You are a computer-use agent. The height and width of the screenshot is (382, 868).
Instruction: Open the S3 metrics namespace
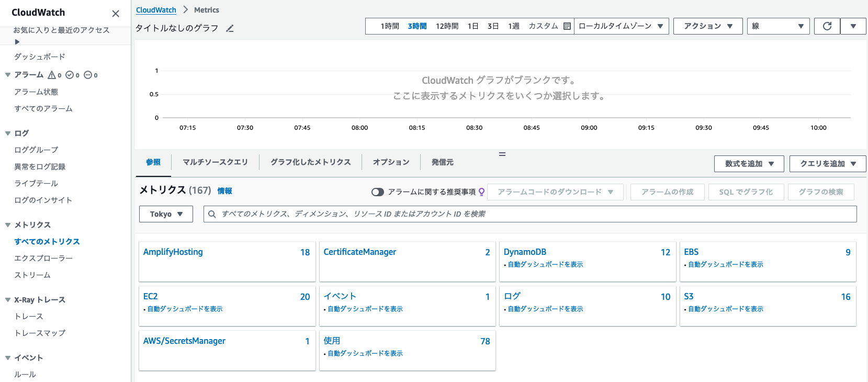(689, 297)
